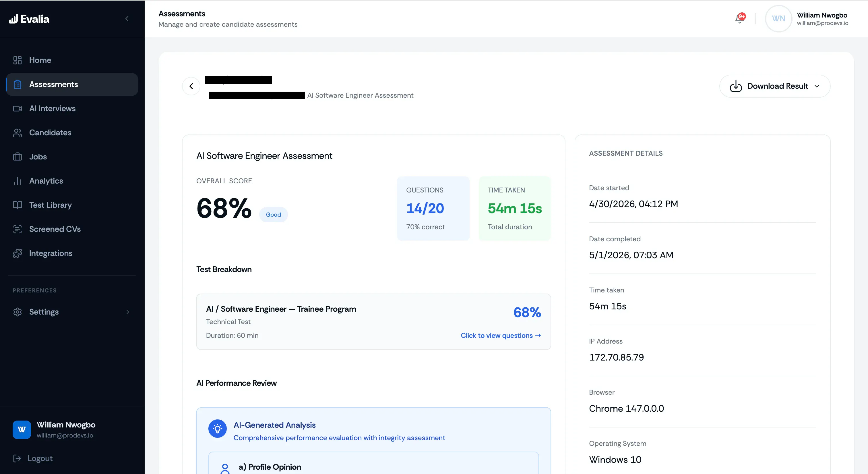Go to the Candidates page
Image resolution: width=868 pixels, height=474 pixels.
click(72, 133)
